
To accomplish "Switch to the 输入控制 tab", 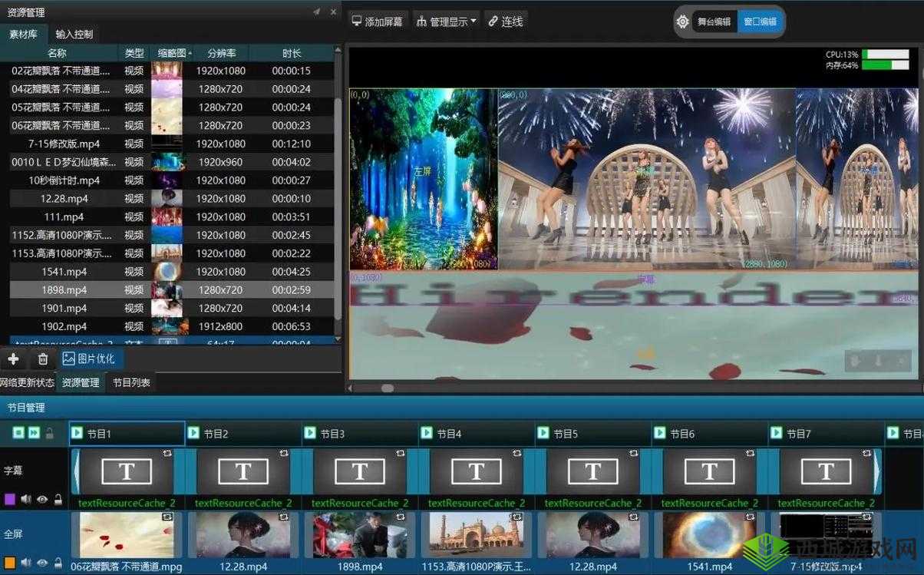I will click(74, 34).
